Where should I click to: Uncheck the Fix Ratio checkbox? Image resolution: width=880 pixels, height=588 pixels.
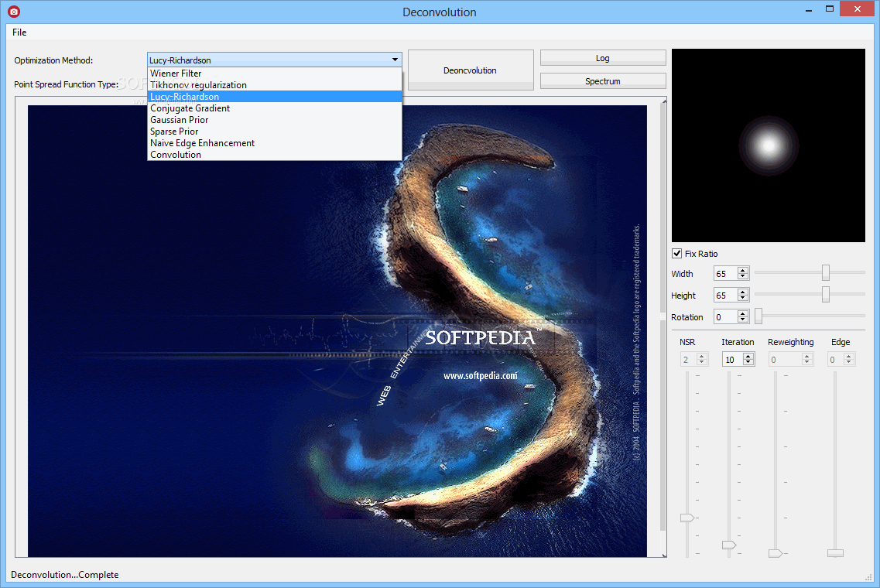pyautogui.click(x=677, y=254)
